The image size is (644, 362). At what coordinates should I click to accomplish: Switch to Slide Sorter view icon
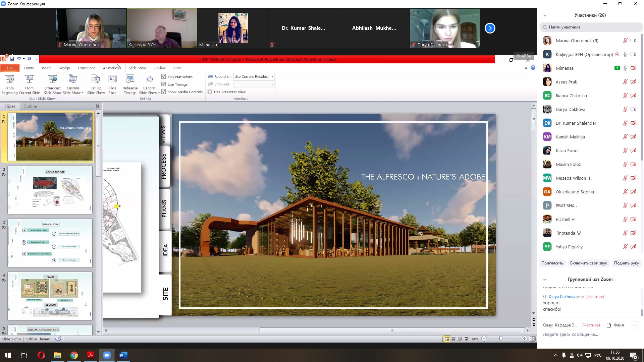coord(453,339)
